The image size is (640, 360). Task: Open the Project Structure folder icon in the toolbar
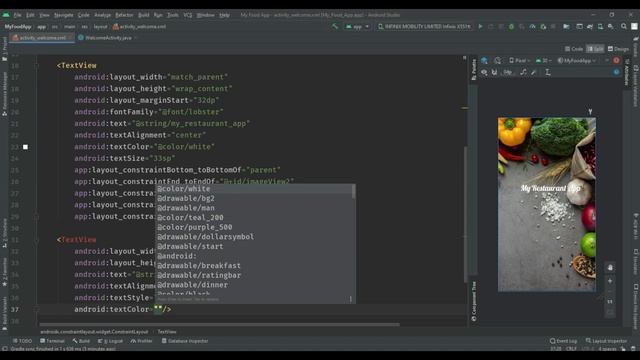(x=566, y=27)
